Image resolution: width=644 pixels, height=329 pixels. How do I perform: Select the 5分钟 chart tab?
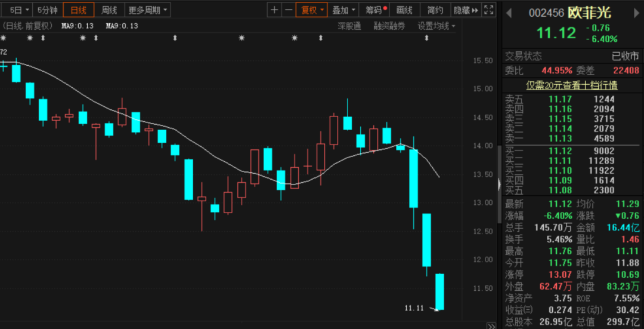pyautogui.click(x=47, y=10)
